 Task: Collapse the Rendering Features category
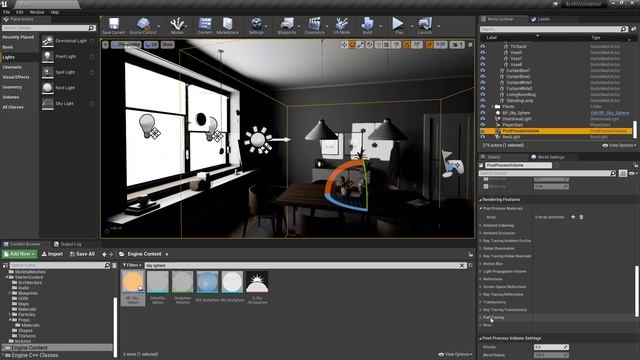click(481, 200)
